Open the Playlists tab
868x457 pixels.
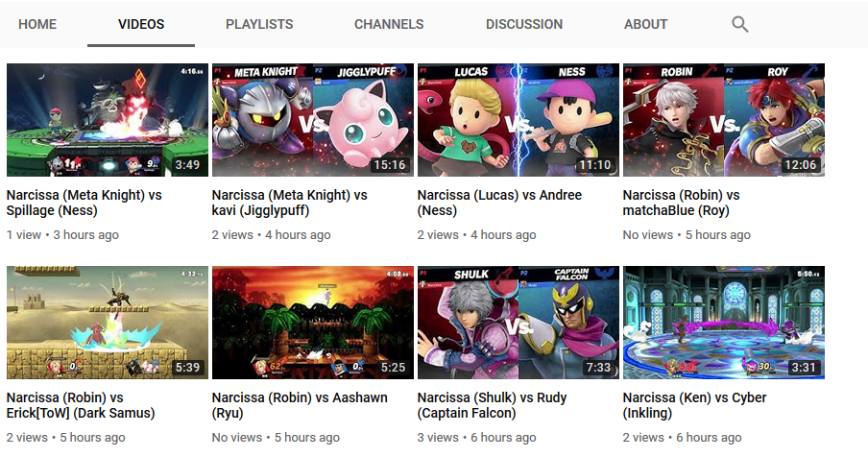(259, 24)
